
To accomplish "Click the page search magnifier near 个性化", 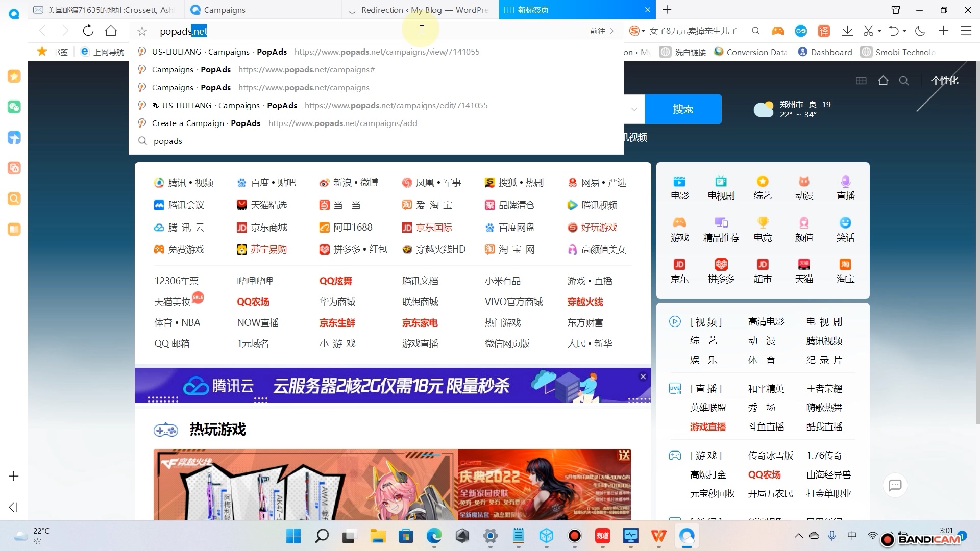I will click(904, 81).
